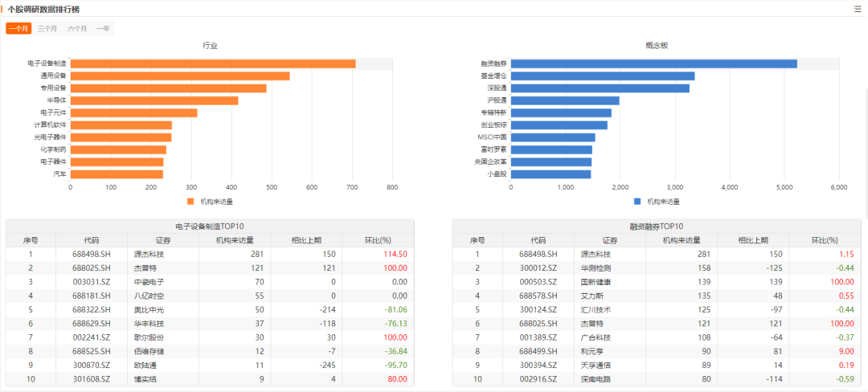Click the 114.50 环比 value
Image resolution: width=868 pixels, height=392 pixels.
pyautogui.click(x=395, y=255)
